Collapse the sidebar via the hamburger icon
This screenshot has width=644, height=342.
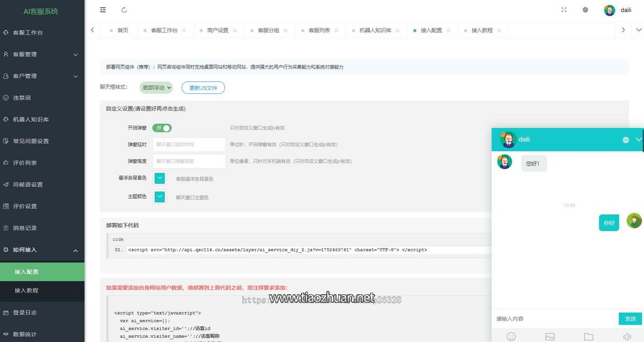click(x=103, y=10)
